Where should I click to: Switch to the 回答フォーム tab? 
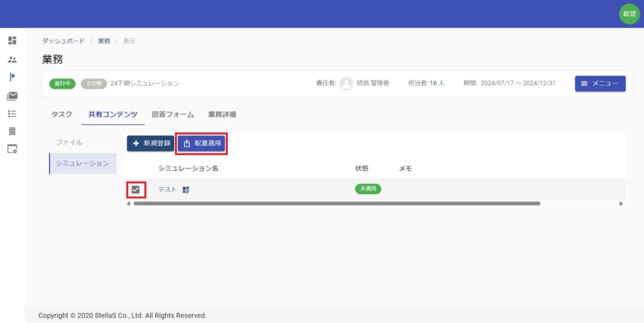click(172, 114)
